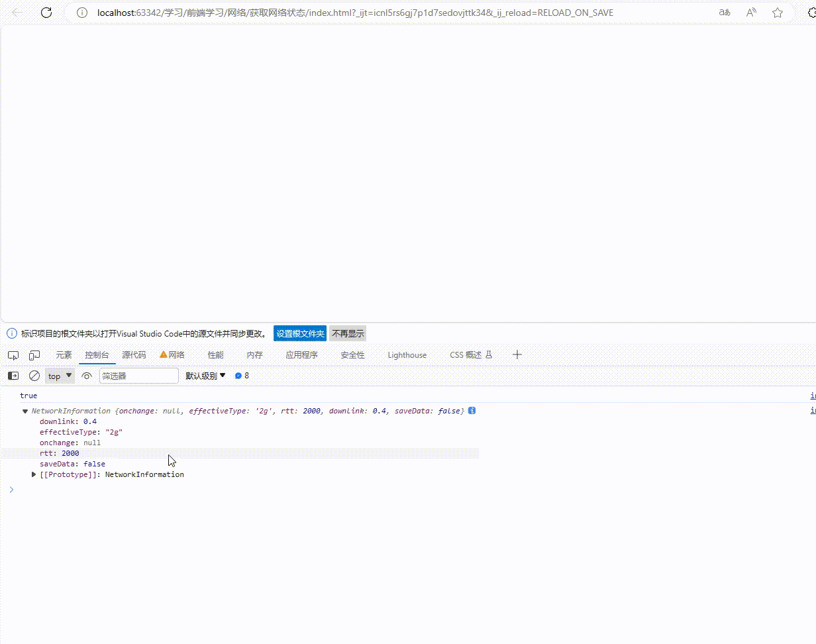
Task: Open the translate page icon
Action: point(725,13)
